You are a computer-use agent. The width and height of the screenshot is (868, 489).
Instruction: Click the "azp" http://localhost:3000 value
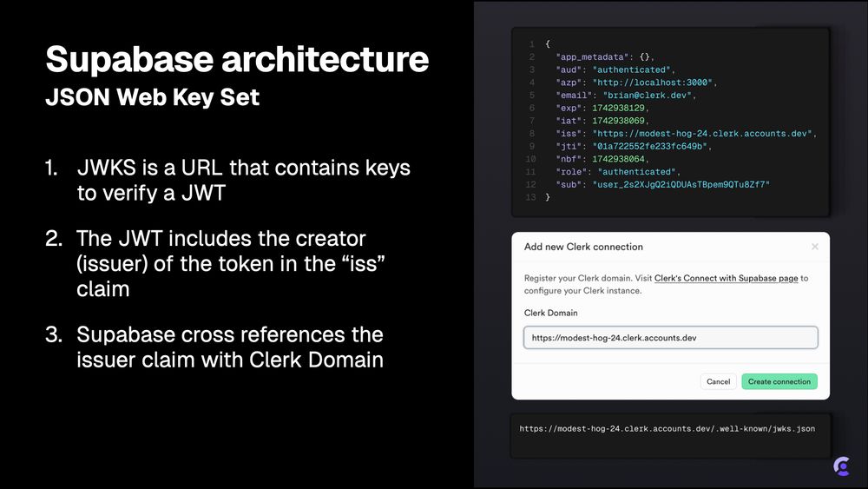(654, 83)
